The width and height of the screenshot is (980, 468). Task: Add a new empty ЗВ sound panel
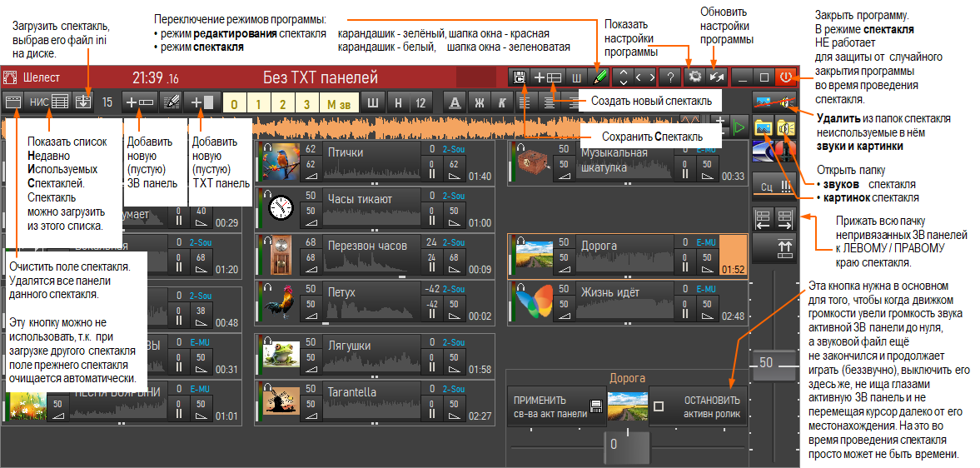tap(139, 102)
